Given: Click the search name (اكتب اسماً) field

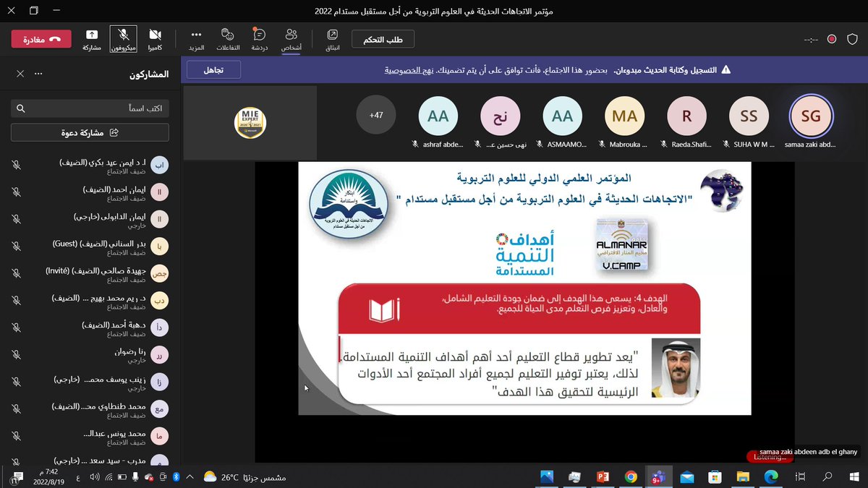Looking at the screenshot, I should point(90,108).
